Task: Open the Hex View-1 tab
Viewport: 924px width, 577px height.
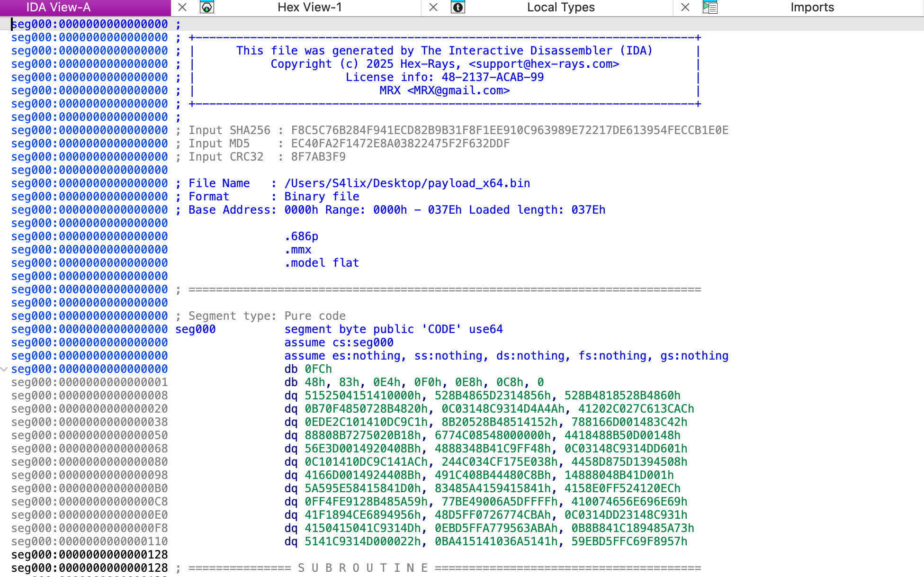Action: click(x=309, y=7)
